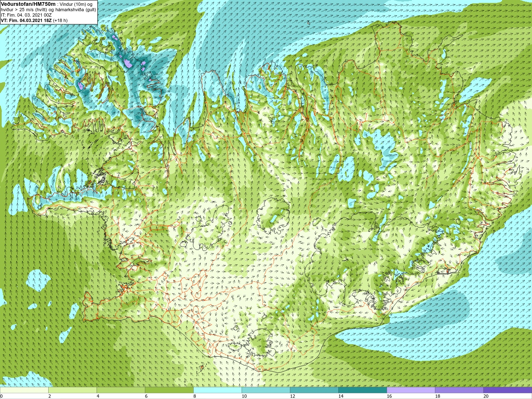
Task: Pick the medium green 4–6 legend swatch
Action: [121, 390]
